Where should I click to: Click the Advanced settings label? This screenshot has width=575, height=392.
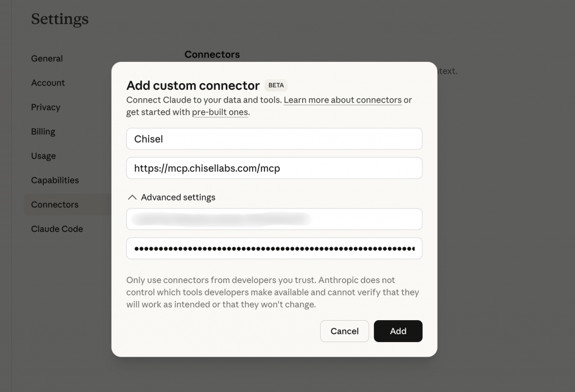pos(178,198)
